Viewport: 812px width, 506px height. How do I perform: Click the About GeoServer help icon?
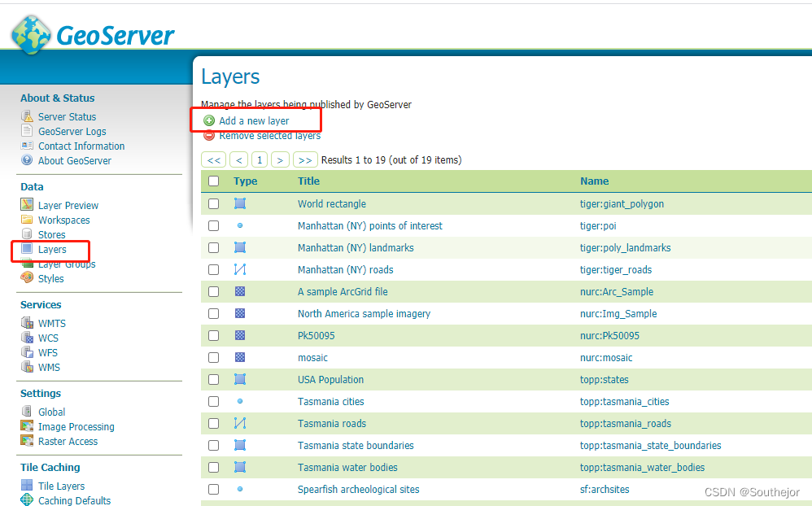27,160
